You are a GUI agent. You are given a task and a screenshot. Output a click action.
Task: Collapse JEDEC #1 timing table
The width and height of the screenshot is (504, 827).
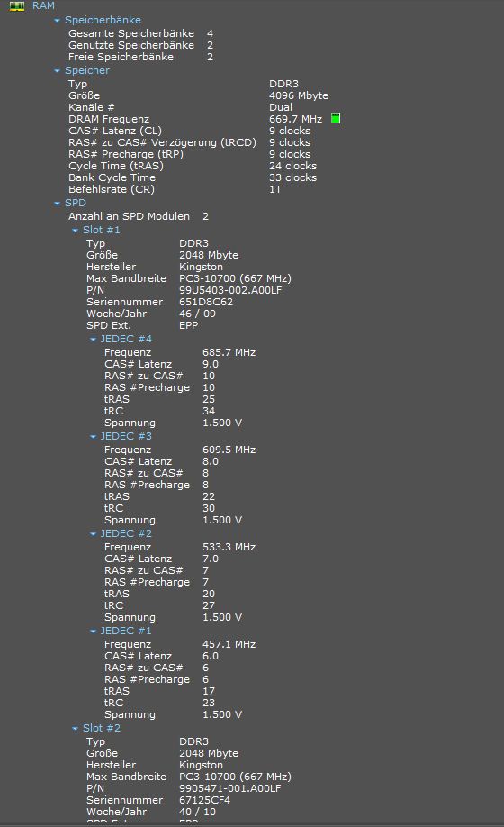click(93, 631)
